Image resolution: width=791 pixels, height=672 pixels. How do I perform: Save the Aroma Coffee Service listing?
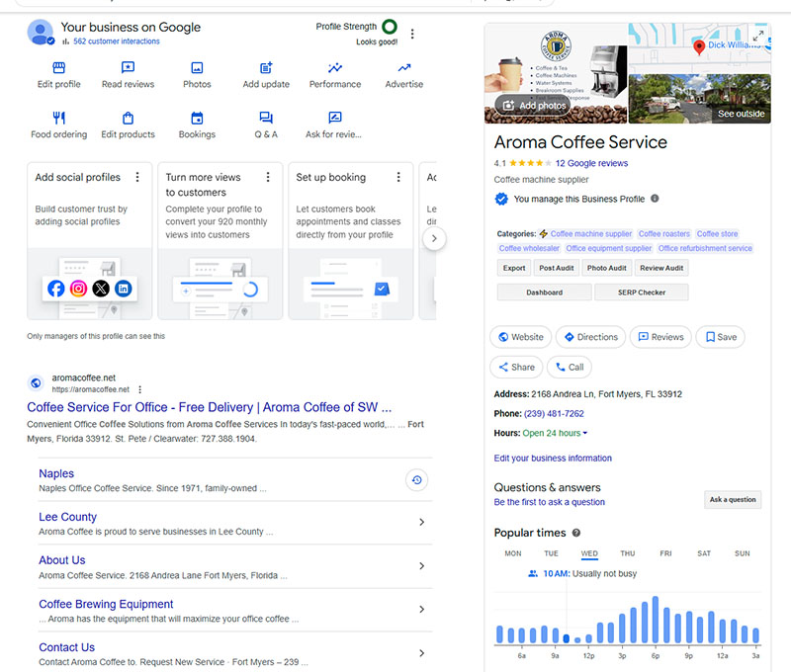click(x=721, y=337)
